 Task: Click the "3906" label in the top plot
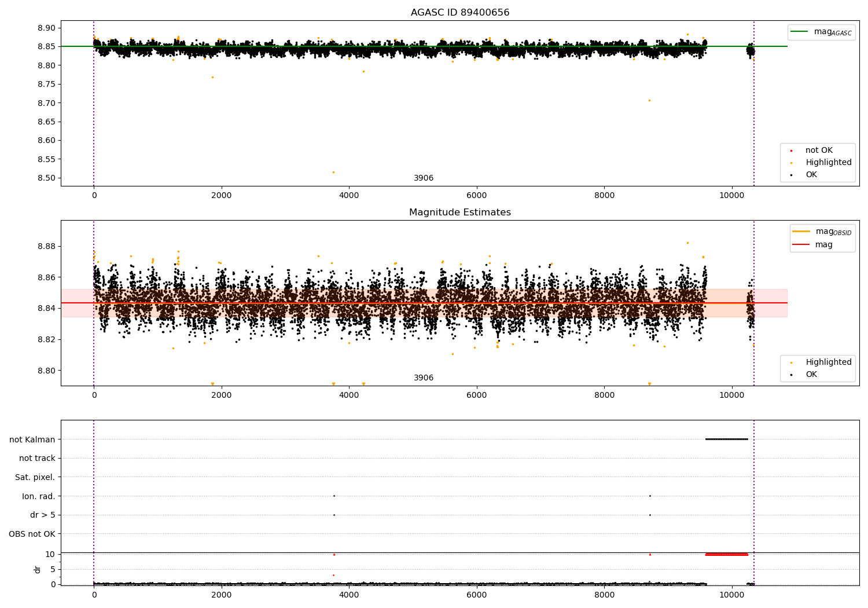424,178
